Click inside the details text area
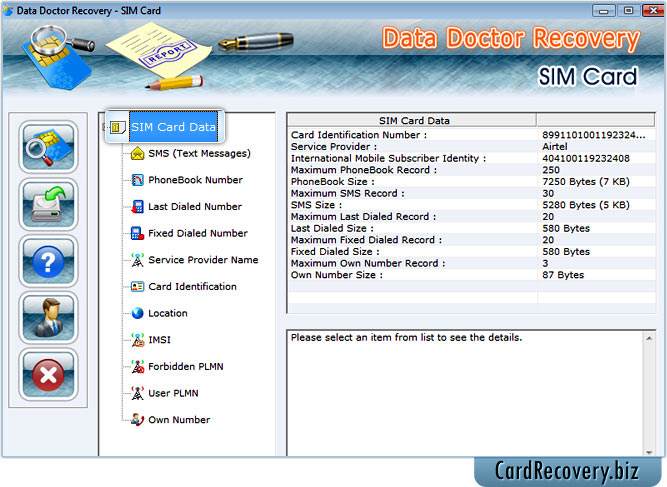This screenshot has width=667, height=487. point(466,393)
